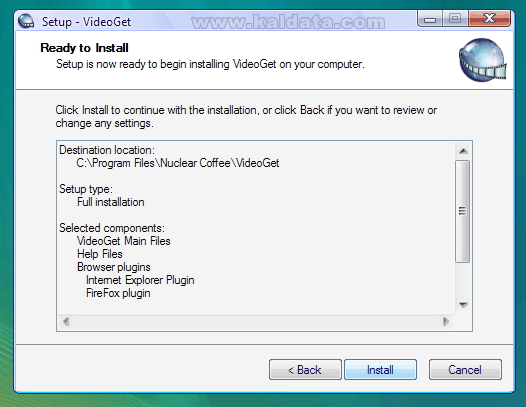Viewport: 526px width, 407px height.
Task: Click the 'Full installation' line
Action: (x=111, y=202)
